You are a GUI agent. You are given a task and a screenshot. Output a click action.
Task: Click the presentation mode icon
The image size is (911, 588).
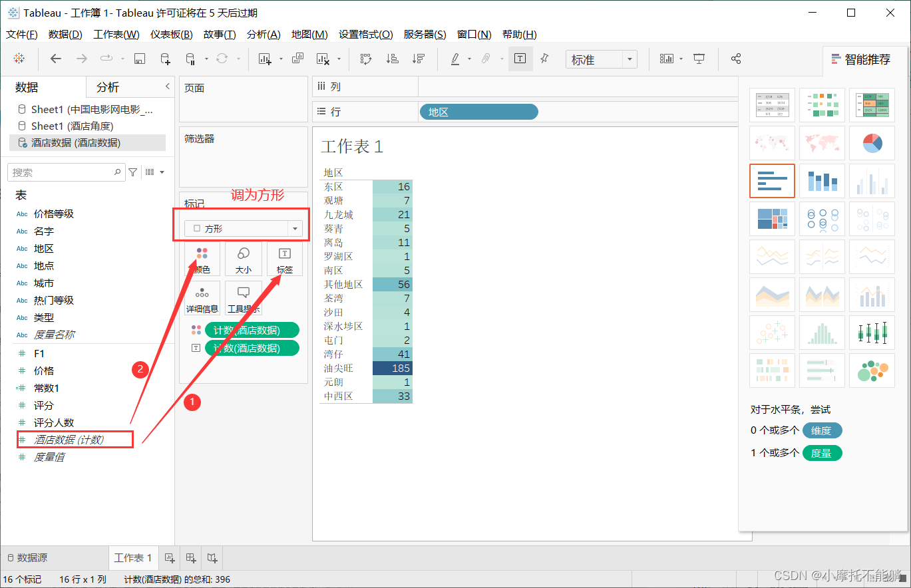click(699, 59)
